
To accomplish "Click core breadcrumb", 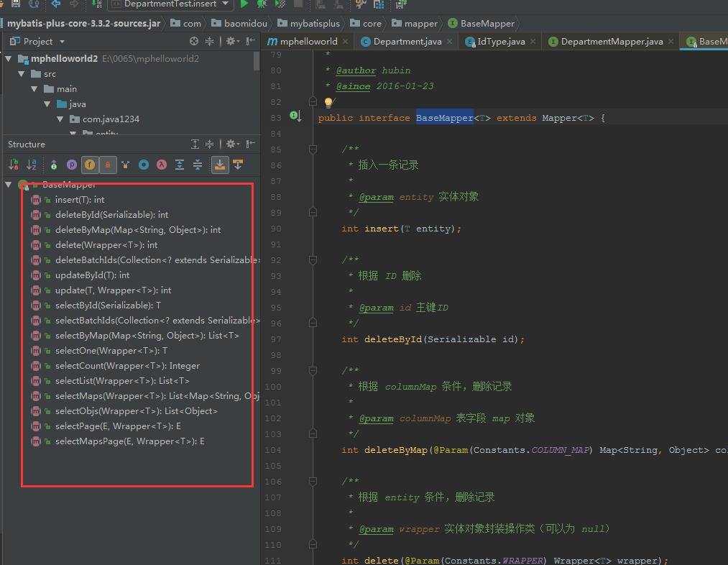I will (x=366, y=23).
